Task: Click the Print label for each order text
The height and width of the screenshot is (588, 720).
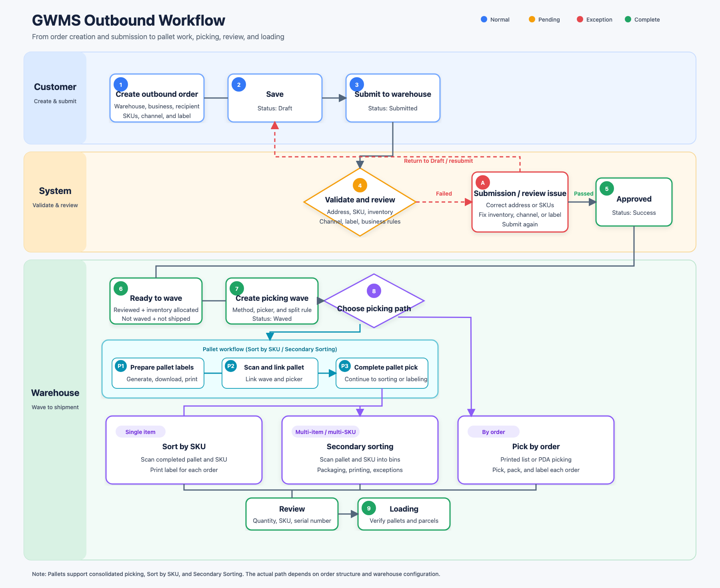Action: tap(184, 470)
